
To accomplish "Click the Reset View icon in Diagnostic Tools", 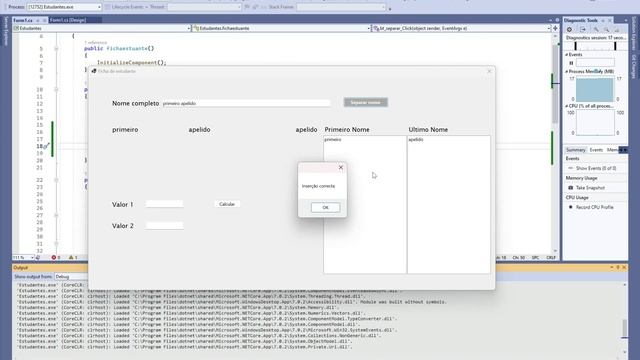I will tap(617, 29).
